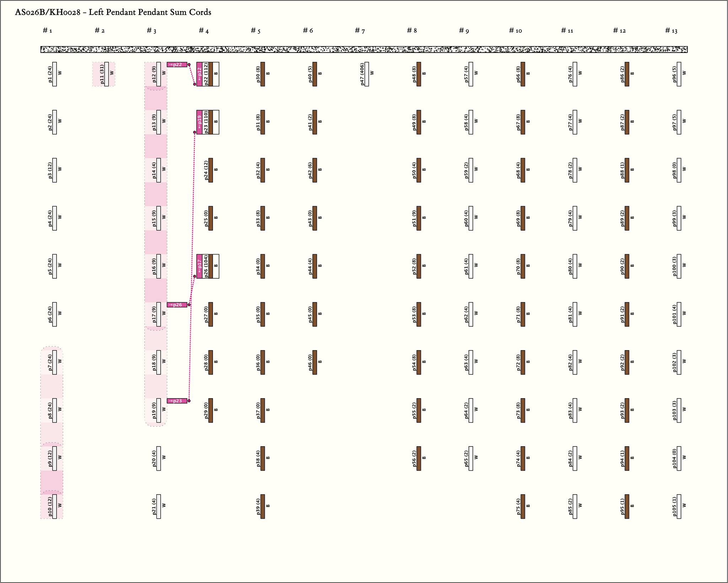
Task: Click column header # 13
Action: click(671, 31)
